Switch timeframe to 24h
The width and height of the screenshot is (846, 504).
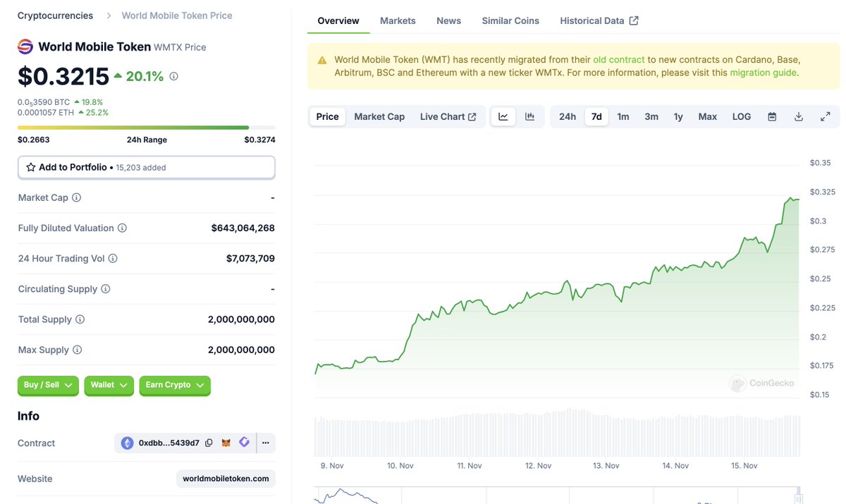[567, 116]
